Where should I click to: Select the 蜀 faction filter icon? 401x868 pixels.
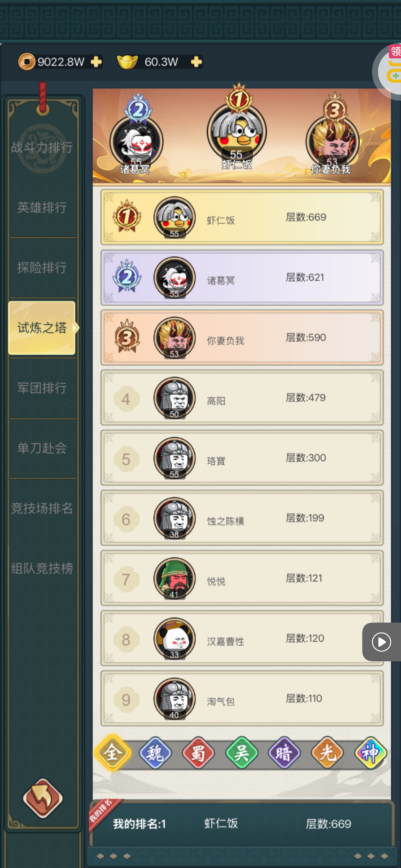tap(198, 753)
